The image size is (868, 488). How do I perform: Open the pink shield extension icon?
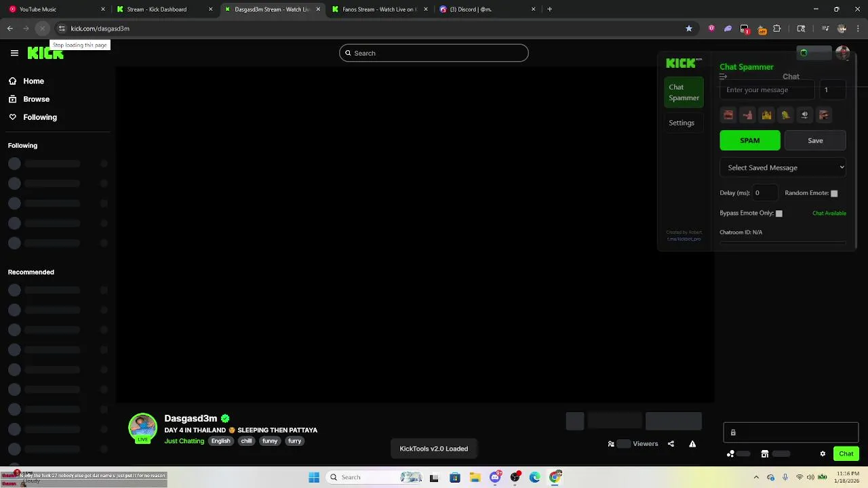pos(711,28)
